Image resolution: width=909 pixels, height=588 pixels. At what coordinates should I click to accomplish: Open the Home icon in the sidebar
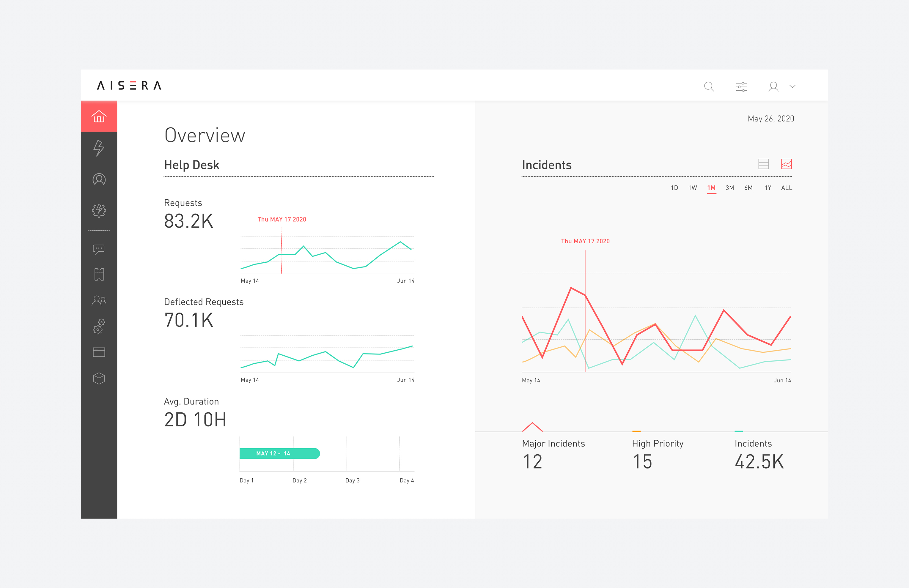pos(99,116)
